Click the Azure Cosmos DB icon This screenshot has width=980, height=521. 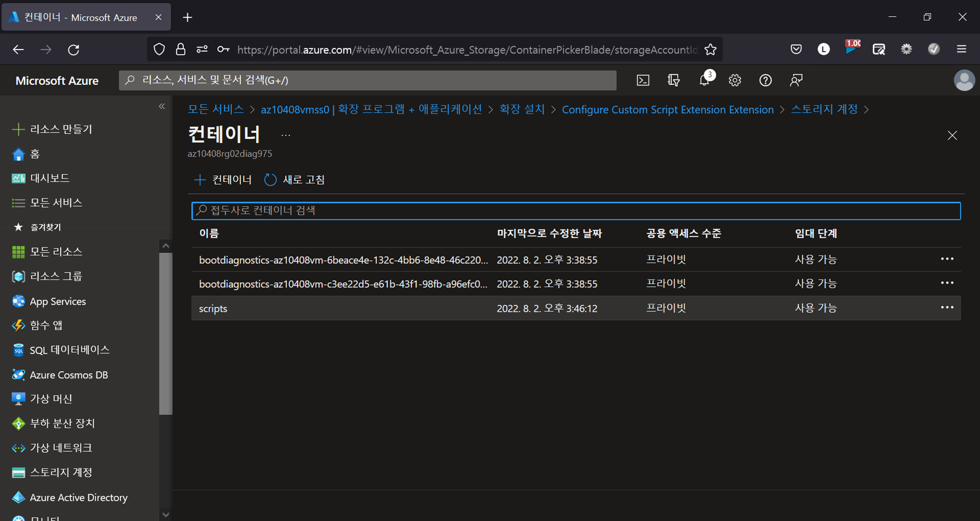click(18, 374)
